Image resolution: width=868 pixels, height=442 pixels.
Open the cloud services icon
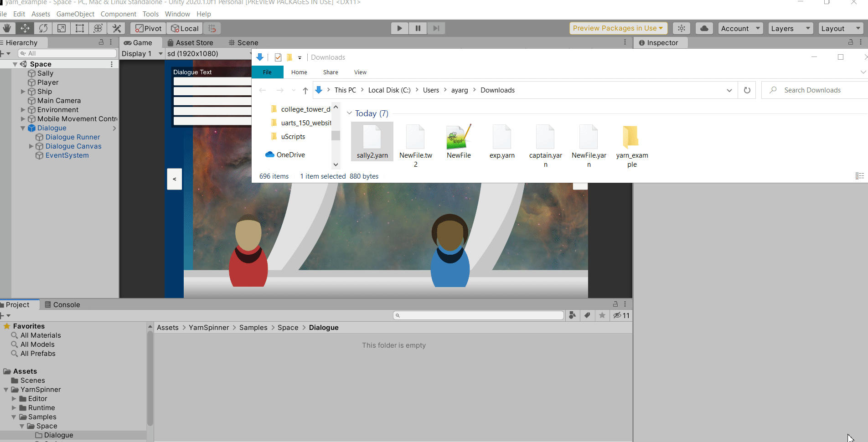(x=704, y=28)
